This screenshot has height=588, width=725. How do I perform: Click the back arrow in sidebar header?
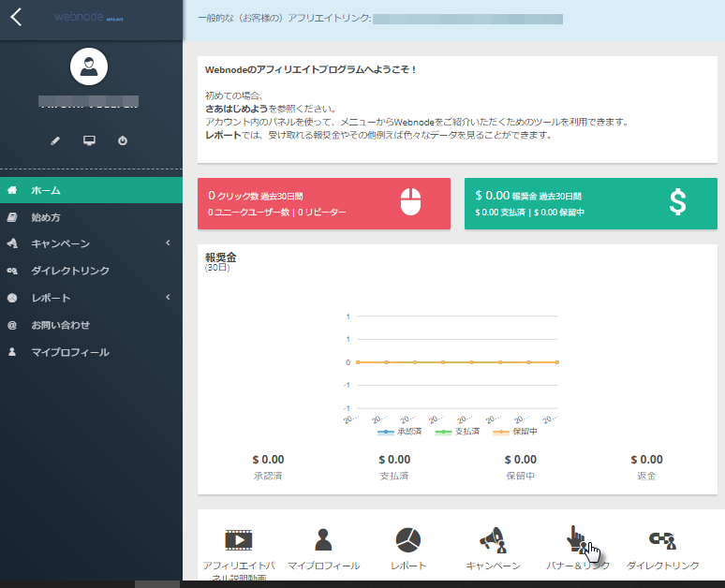click(x=16, y=17)
